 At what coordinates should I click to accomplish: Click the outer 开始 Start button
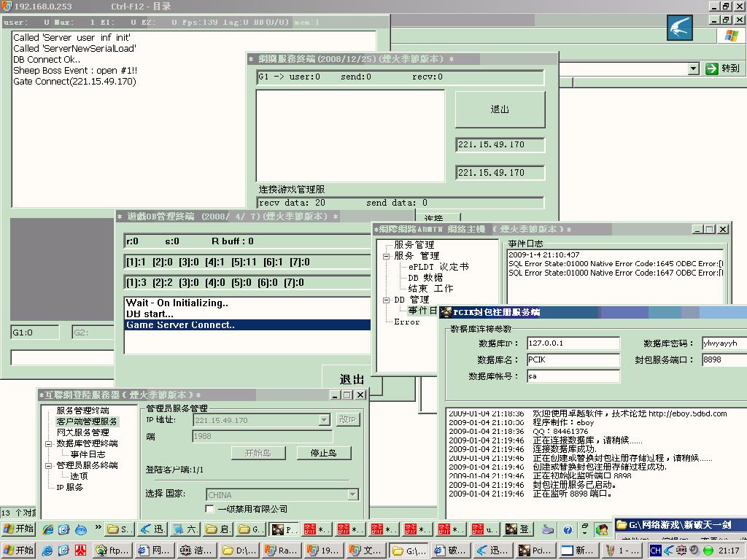click(18, 551)
